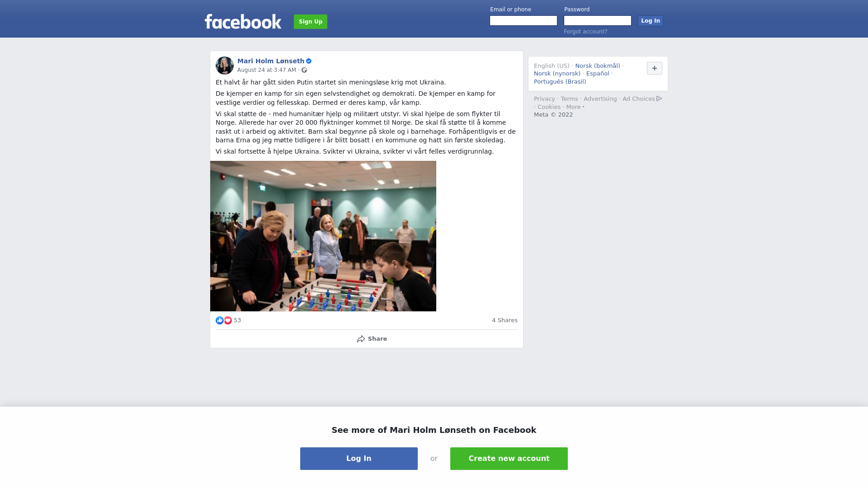The width and height of the screenshot is (868, 488).
Task: Click the Create new account button
Action: click(509, 459)
